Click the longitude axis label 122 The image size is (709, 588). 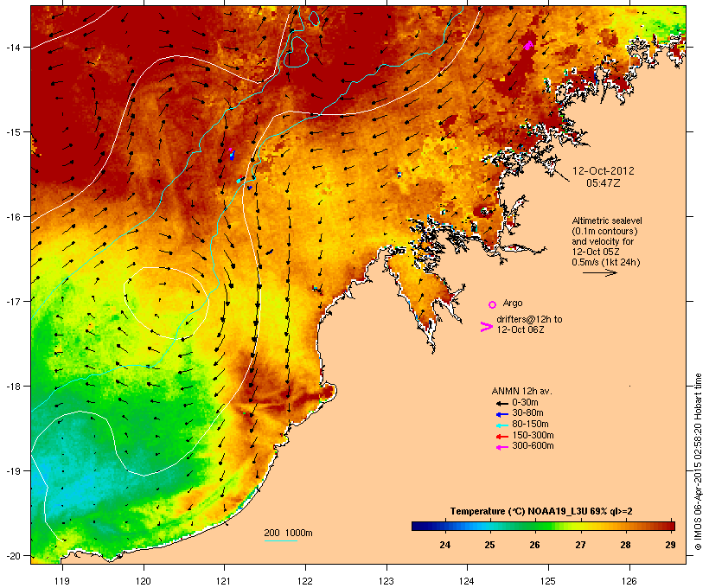click(305, 581)
